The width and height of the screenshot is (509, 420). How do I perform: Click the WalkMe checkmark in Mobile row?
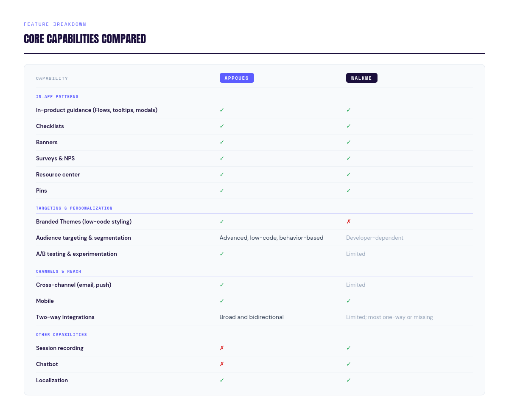349,301
